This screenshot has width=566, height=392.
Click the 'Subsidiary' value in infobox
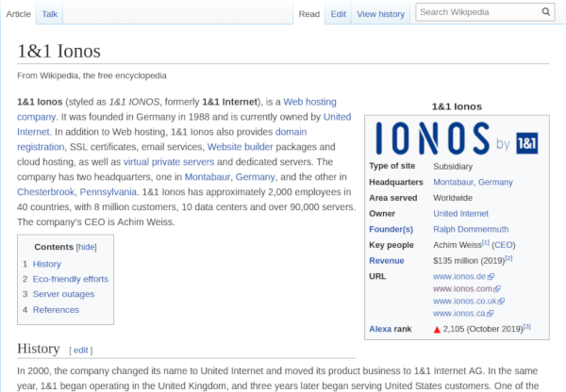tap(453, 167)
